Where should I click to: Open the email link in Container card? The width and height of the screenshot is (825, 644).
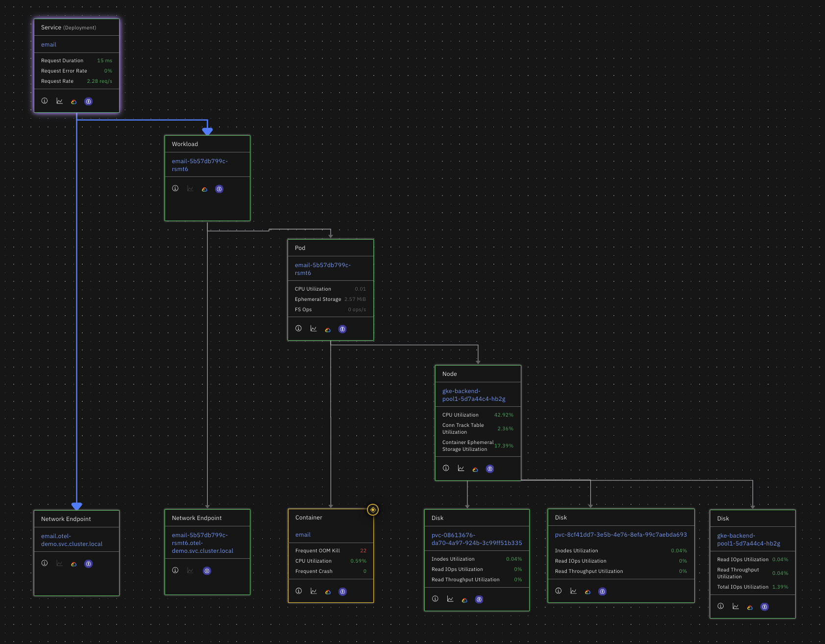[303, 535]
